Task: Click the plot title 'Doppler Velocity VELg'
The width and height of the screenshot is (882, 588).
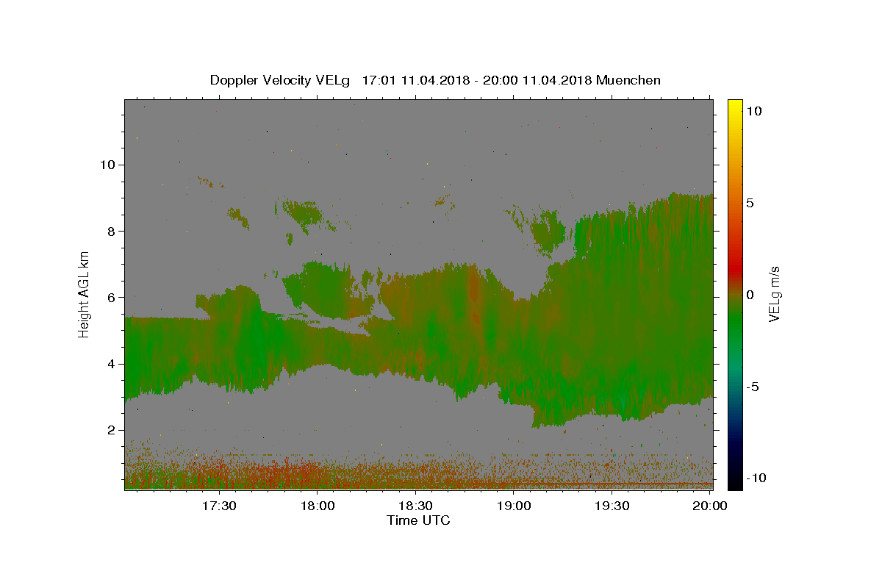Action: pos(280,80)
